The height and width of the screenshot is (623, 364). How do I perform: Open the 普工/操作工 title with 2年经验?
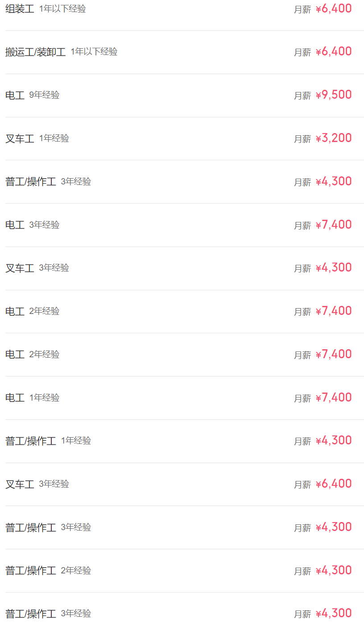tap(30, 571)
